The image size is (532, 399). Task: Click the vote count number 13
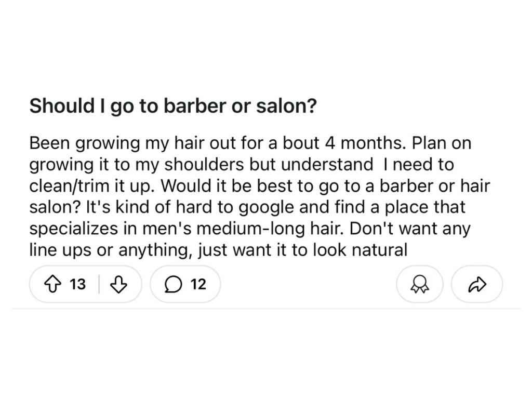point(78,284)
